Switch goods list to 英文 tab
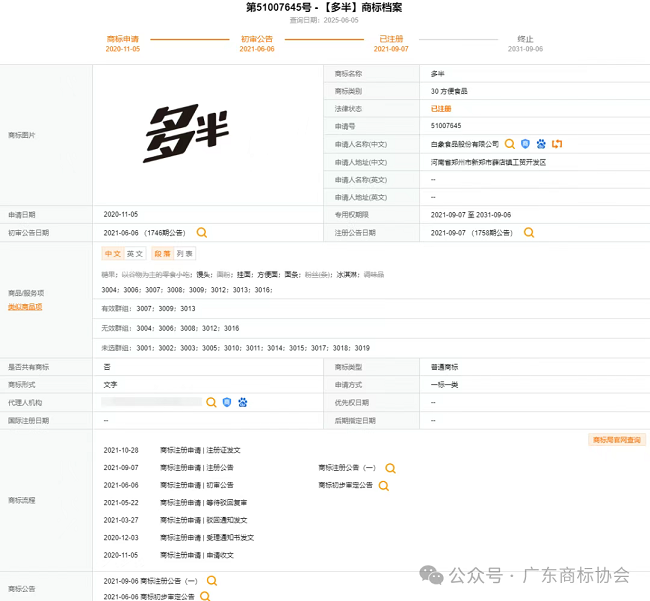Viewport: 650px width, 601px height. pos(135,254)
